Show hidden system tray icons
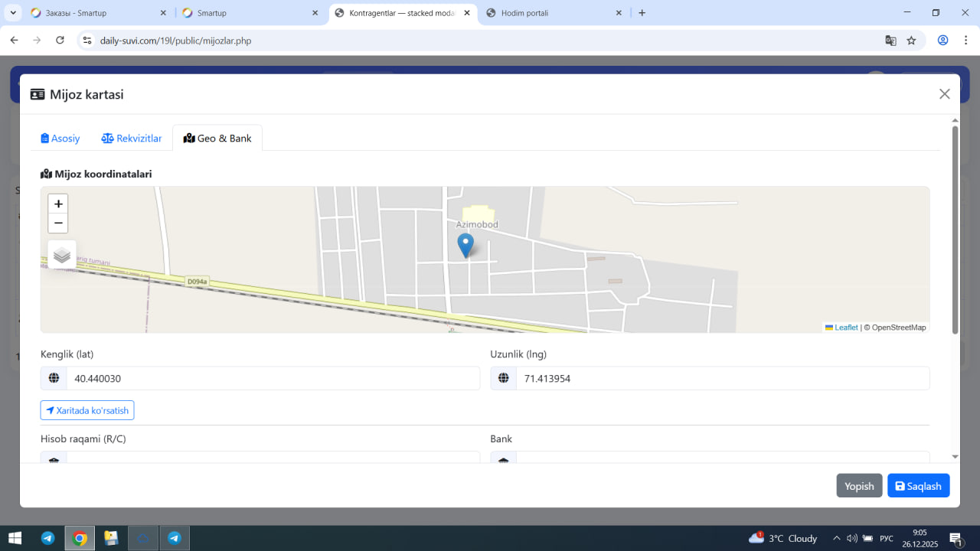The height and width of the screenshot is (551, 980). (x=837, y=538)
